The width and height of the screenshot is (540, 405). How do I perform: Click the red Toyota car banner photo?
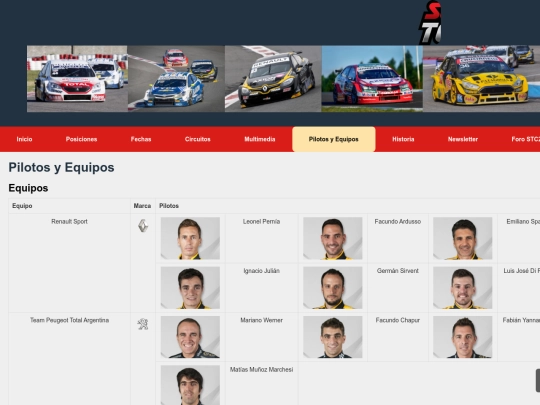coord(372,79)
